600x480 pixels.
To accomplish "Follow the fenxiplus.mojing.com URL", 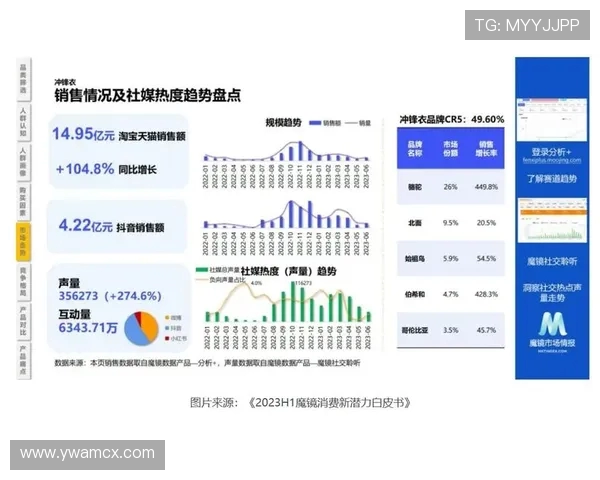I will pos(552,160).
